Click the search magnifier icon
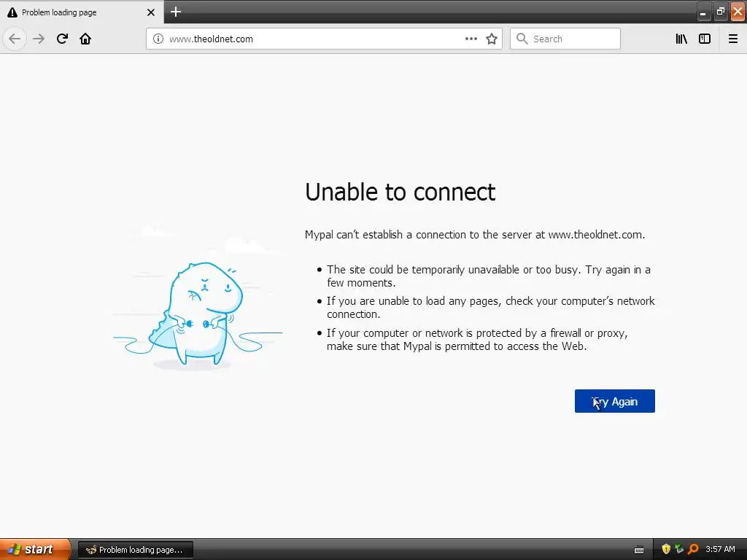The height and width of the screenshot is (560, 747). (x=522, y=39)
